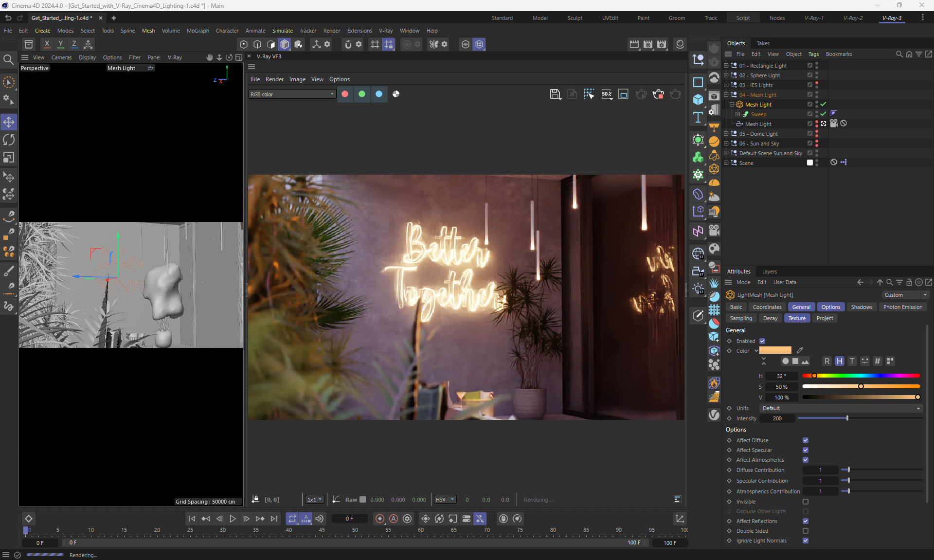Viewport: 934px width, 560px height.
Task: Select the Rotate tool in left toolbar
Action: point(9,140)
